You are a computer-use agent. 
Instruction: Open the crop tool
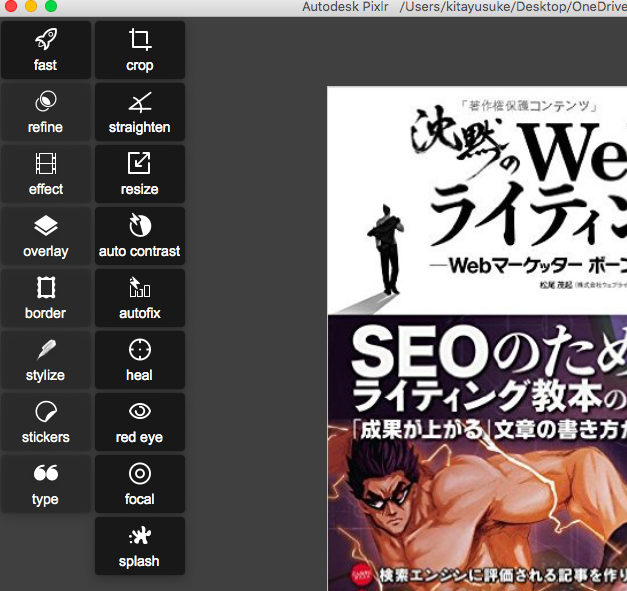point(140,50)
